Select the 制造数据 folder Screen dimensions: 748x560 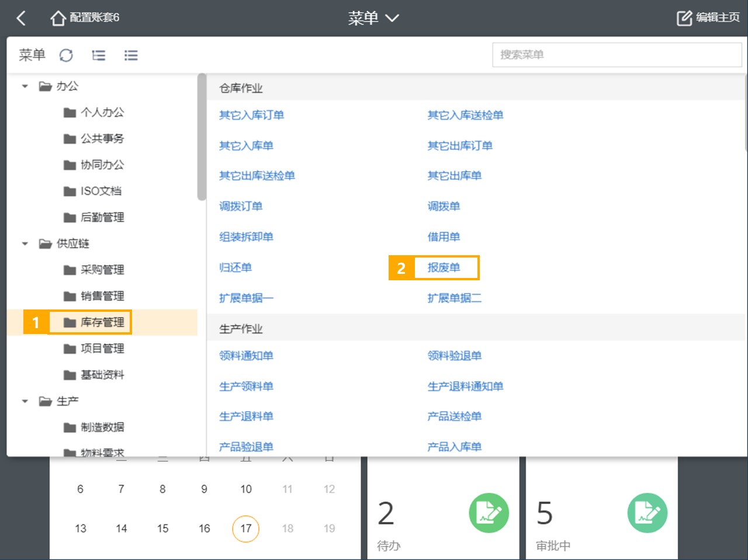(x=93, y=427)
